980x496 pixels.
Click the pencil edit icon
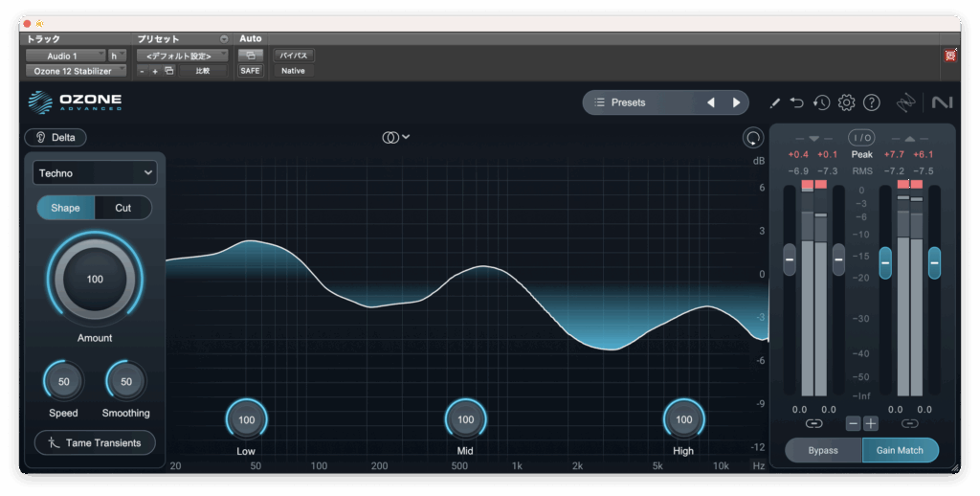click(x=774, y=102)
